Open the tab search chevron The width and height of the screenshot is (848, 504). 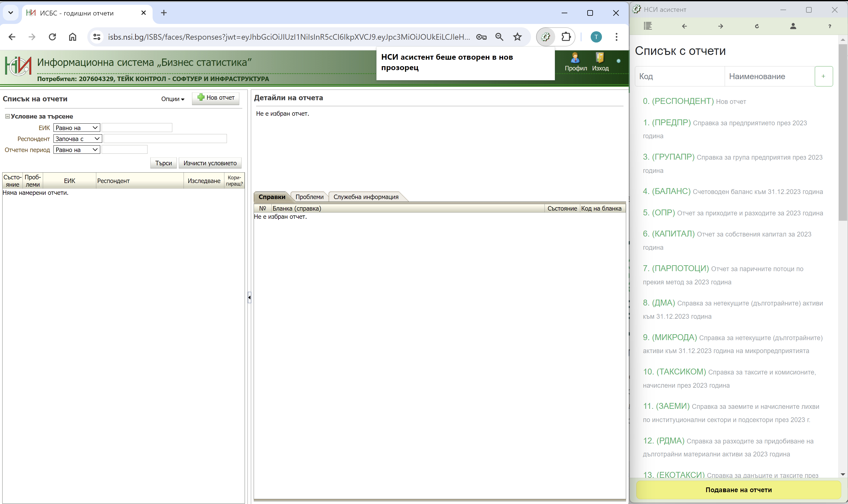(10, 13)
